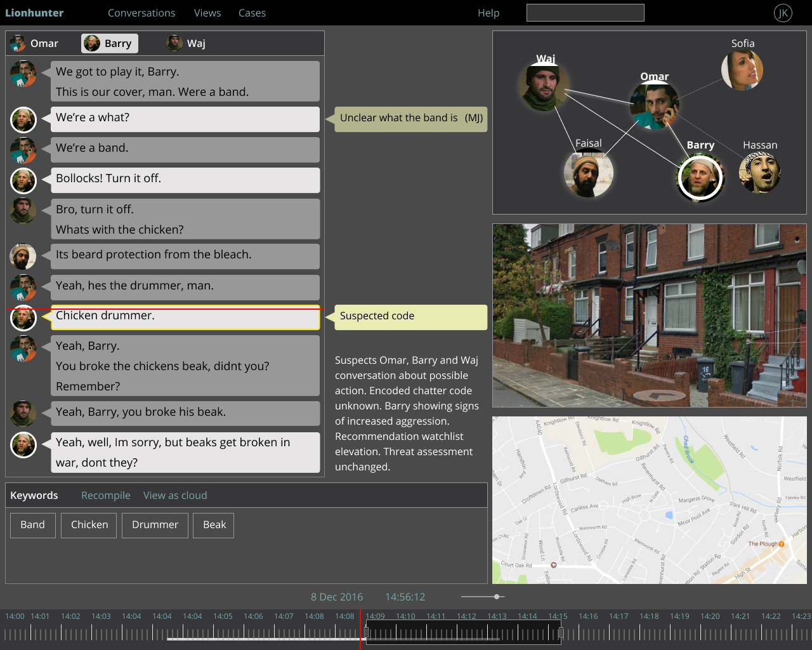This screenshot has height=650, width=812.
Task: Select 'We're a what?' message
Action: click(185, 119)
